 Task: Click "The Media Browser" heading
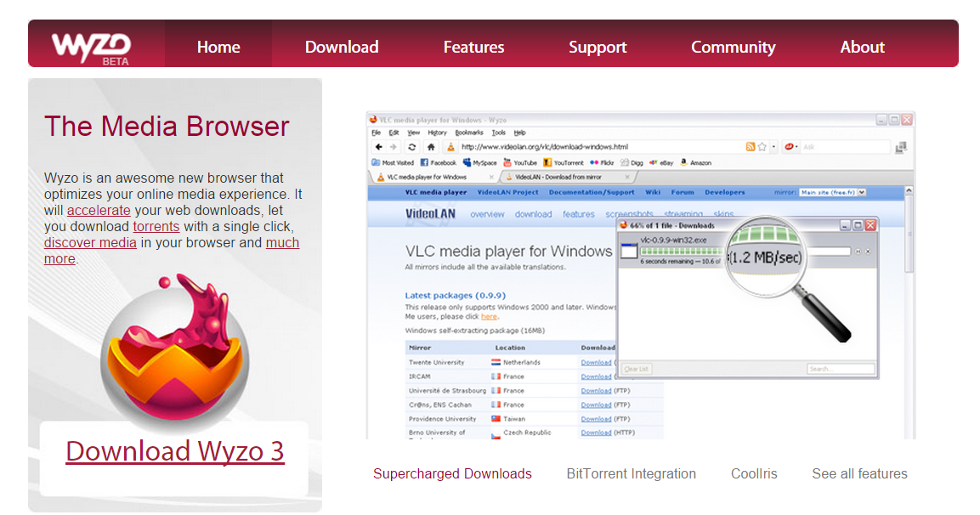pyautogui.click(x=167, y=127)
